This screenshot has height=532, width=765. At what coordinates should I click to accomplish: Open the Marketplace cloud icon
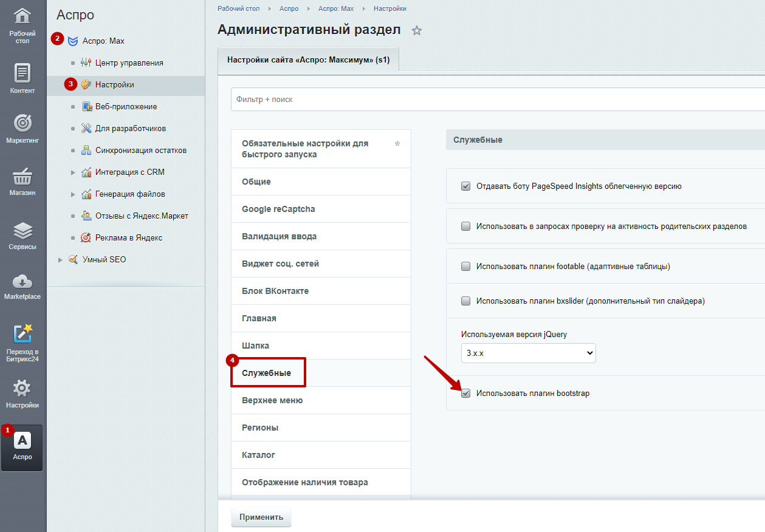click(x=22, y=281)
